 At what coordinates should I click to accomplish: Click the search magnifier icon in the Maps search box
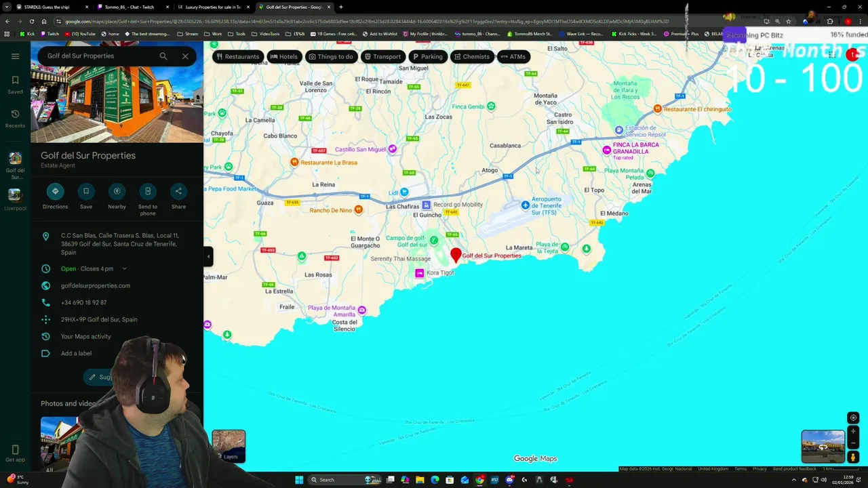pos(163,56)
